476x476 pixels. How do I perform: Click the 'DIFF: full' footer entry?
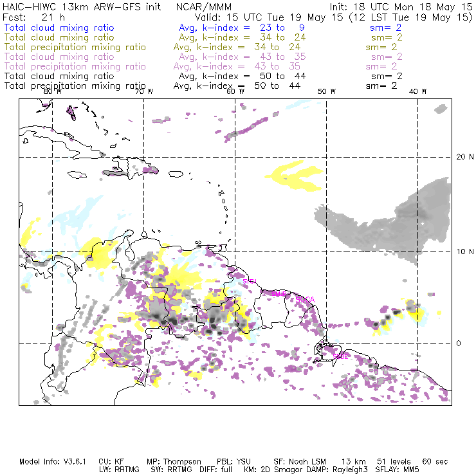pos(216,470)
